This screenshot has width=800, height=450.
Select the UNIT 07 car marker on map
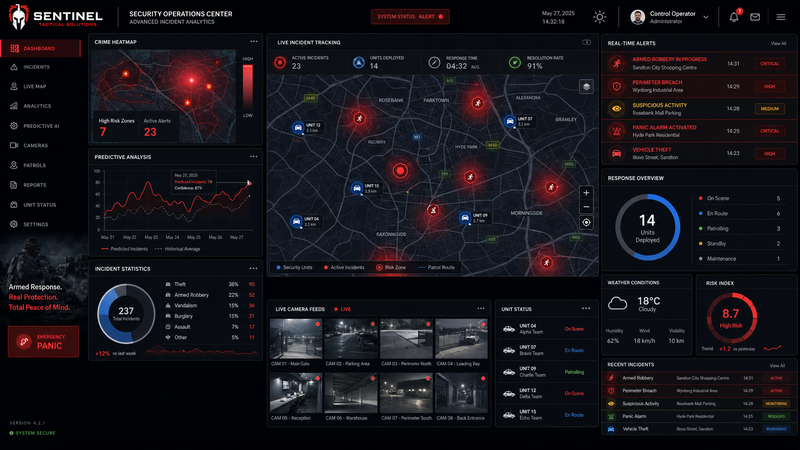click(x=509, y=121)
